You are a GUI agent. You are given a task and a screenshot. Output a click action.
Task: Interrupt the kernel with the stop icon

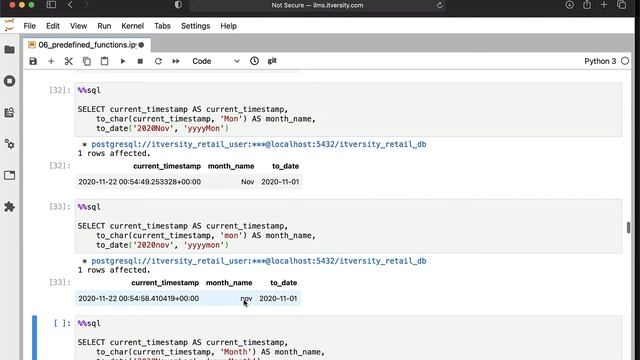click(x=140, y=61)
